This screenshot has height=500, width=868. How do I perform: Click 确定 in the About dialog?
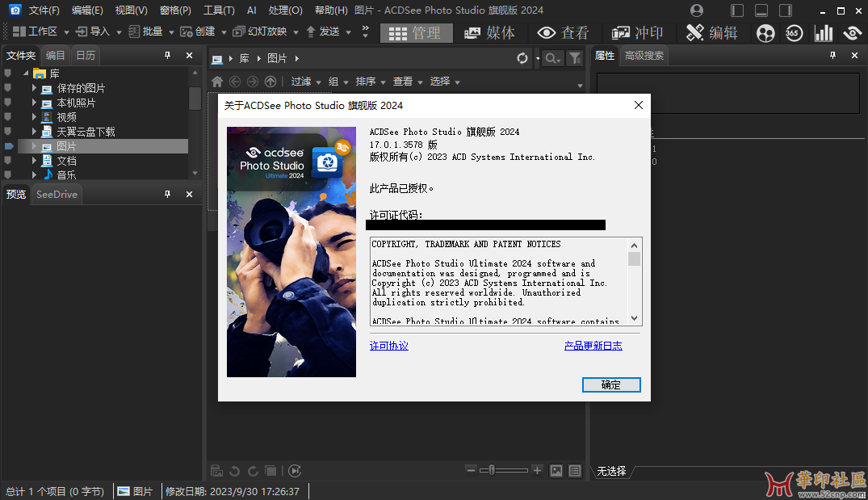click(611, 384)
